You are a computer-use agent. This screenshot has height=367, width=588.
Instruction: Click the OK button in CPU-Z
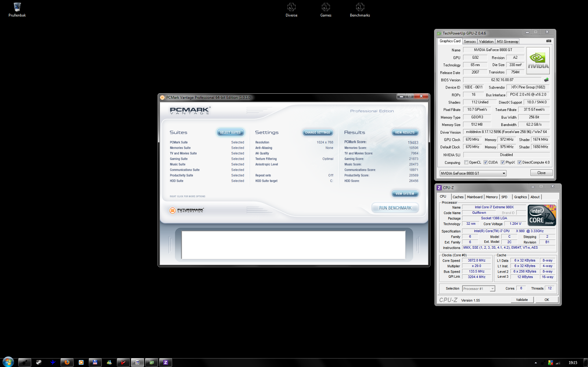547,300
